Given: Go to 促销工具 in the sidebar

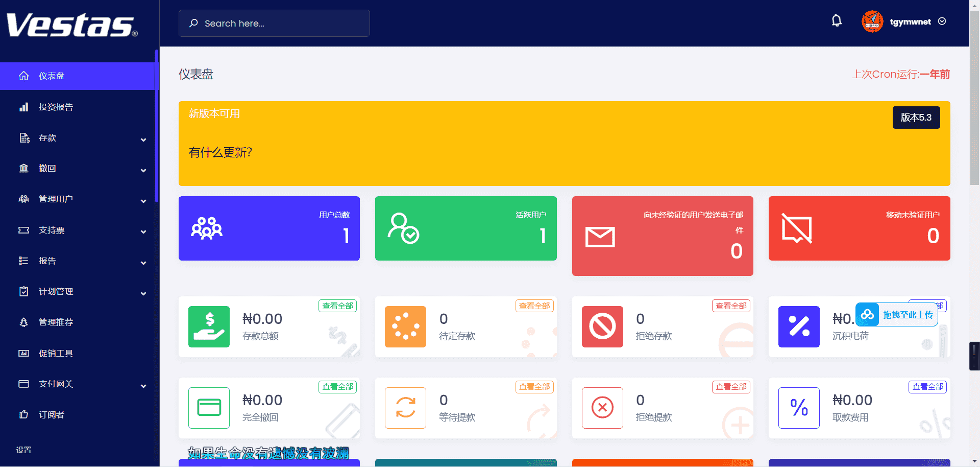Looking at the screenshot, I should [x=56, y=354].
